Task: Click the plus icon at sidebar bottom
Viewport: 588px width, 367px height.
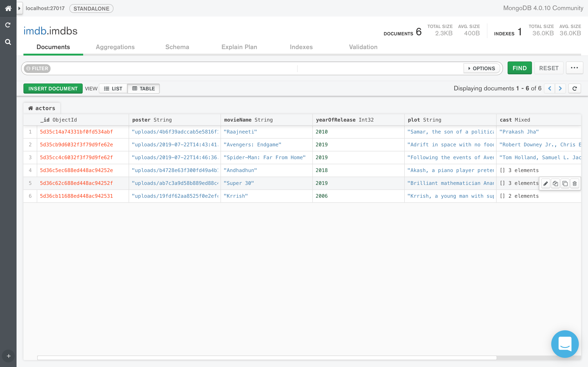Action: (8, 356)
